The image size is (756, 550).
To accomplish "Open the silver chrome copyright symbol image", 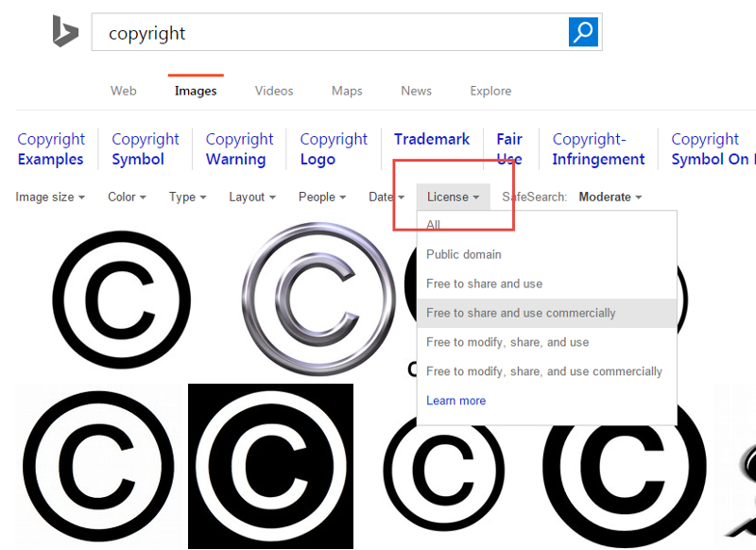I will (318, 298).
